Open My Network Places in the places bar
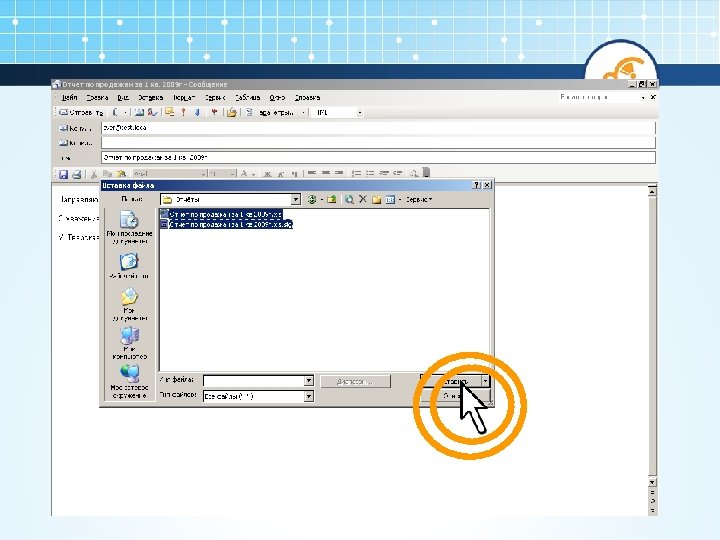The width and height of the screenshot is (720, 540). (129, 382)
